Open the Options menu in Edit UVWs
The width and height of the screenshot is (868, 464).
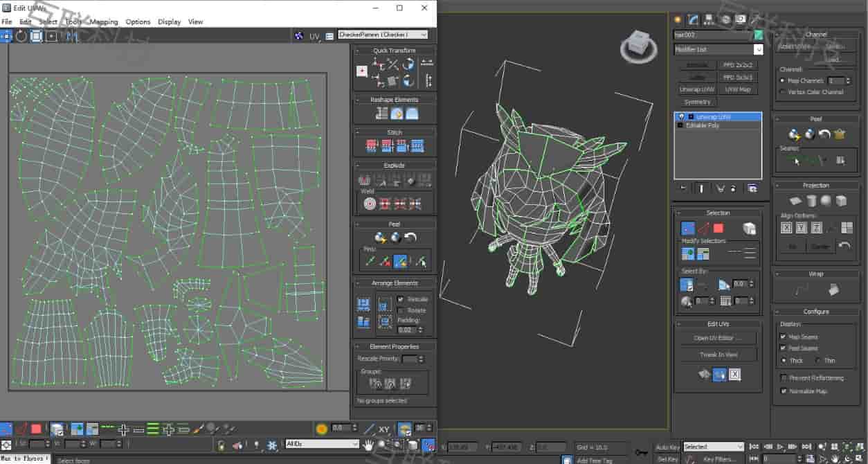point(138,22)
